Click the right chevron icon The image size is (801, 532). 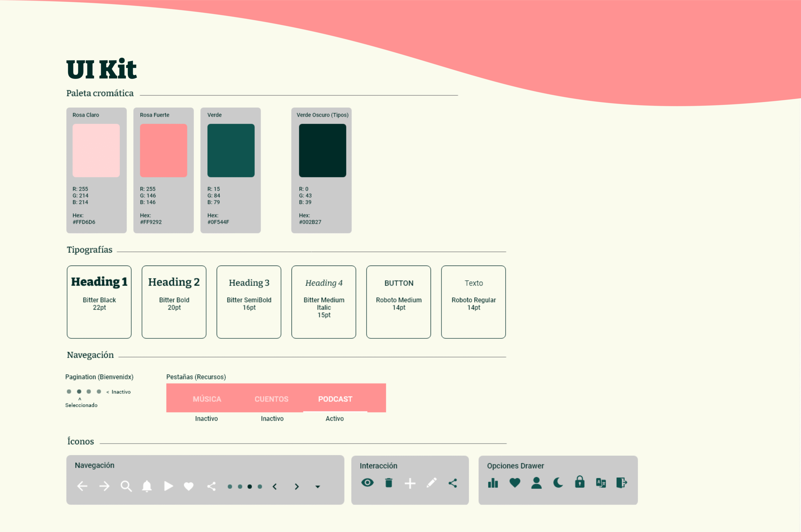click(297, 487)
